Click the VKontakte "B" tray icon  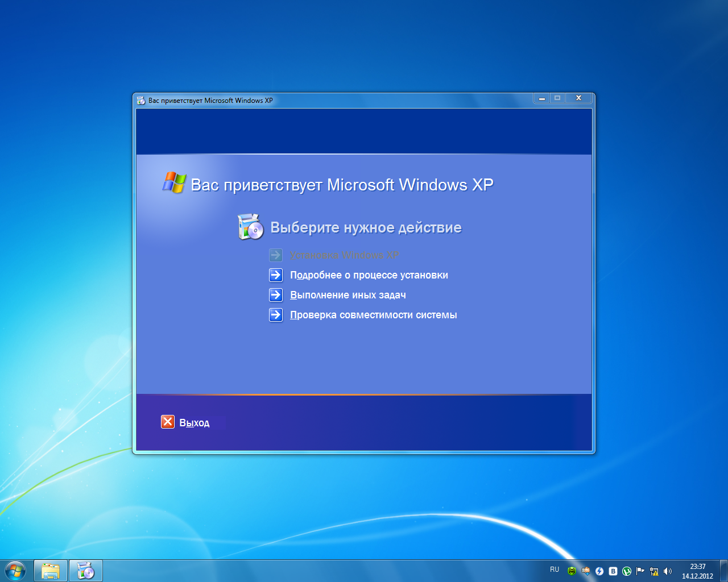613,571
